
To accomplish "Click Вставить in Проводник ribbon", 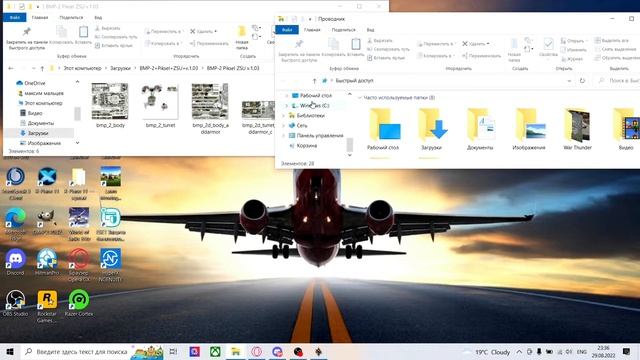I will (x=356, y=47).
